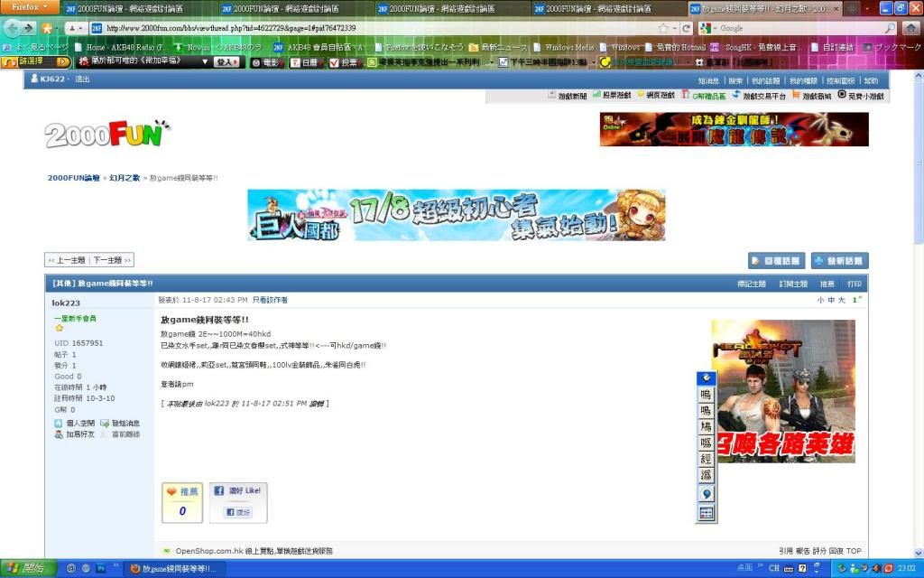Click the Firefox back navigation arrow
The image size is (924, 578).
coord(13,28)
